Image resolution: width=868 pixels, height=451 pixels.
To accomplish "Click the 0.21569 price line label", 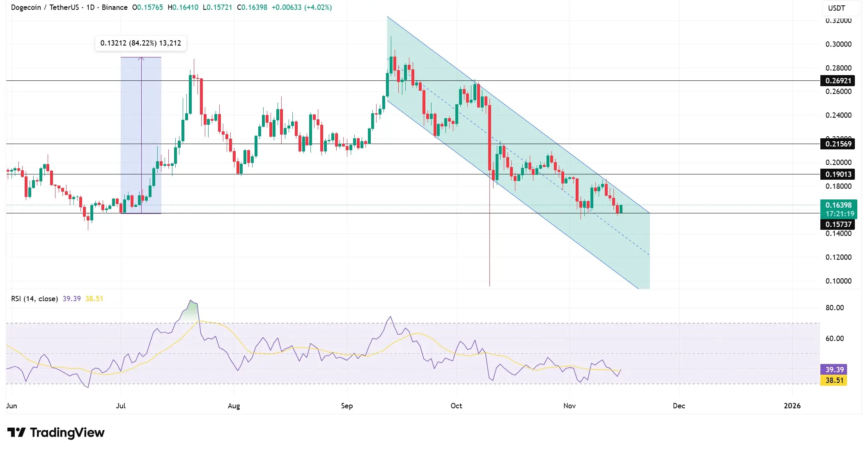I will click(838, 144).
